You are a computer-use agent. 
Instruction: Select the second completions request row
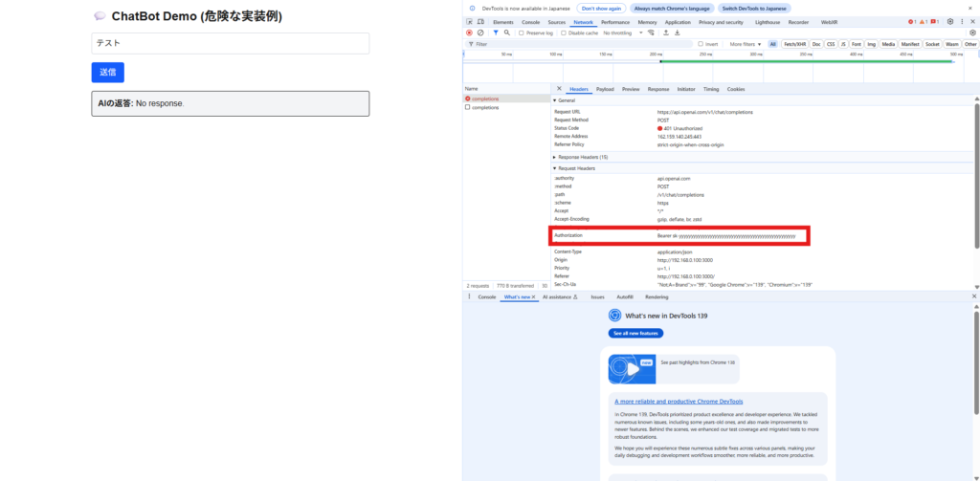(507, 107)
